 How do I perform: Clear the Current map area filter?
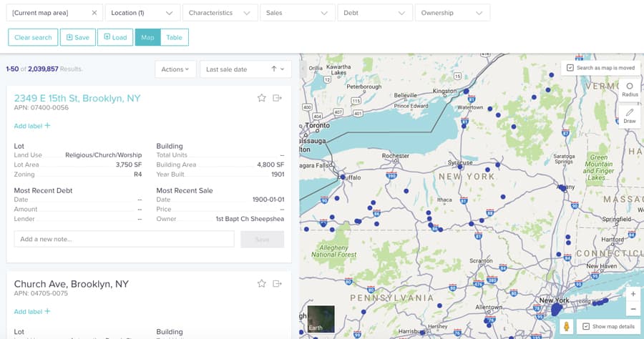[x=94, y=13]
